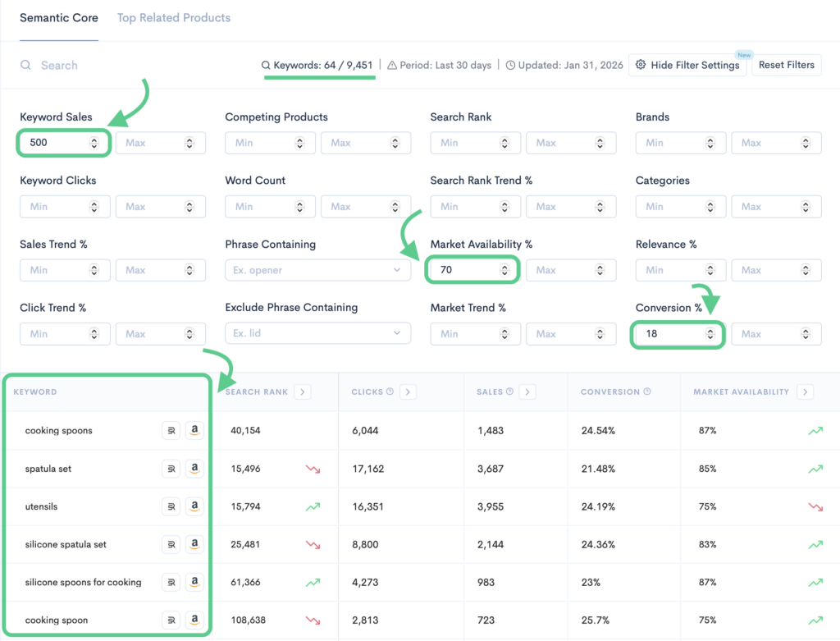Expand the Market Availability column arrow
Viewport: 840px width, 641px height.
click(x=805, y=392)
